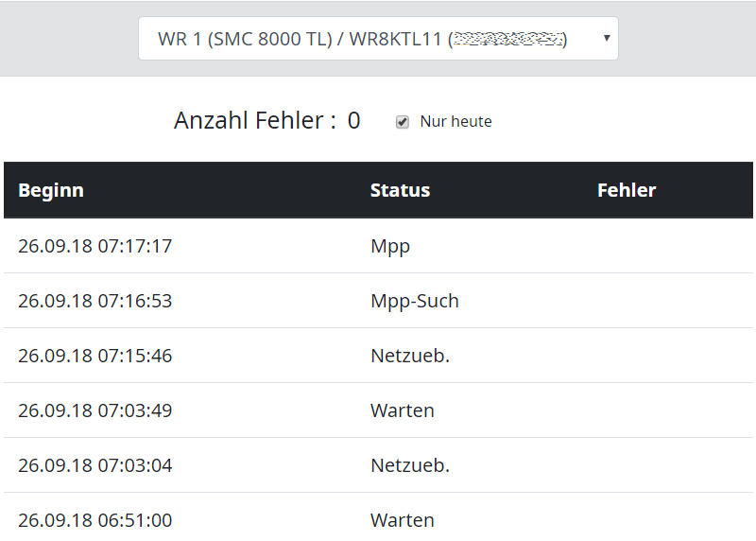This screenshot has width=756, height=541.
Task: Click the Anzahl Fehler counter text
Action: [x=266, y=121]
